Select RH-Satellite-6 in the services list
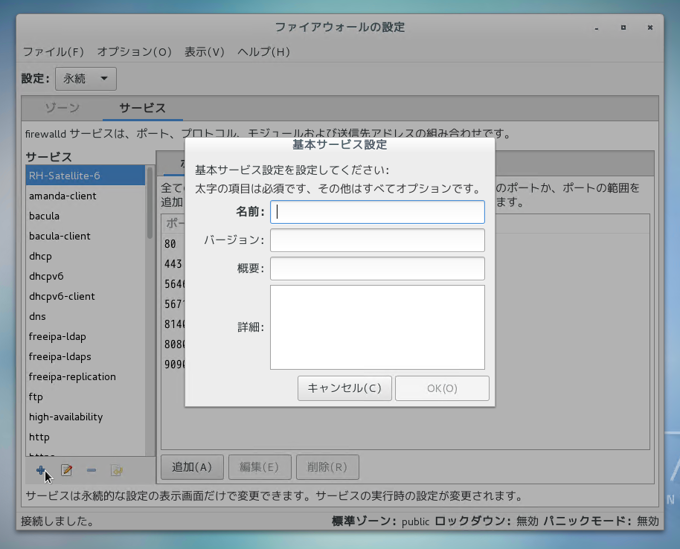Viewport: 680px width, 549px height. coord(85,176)
